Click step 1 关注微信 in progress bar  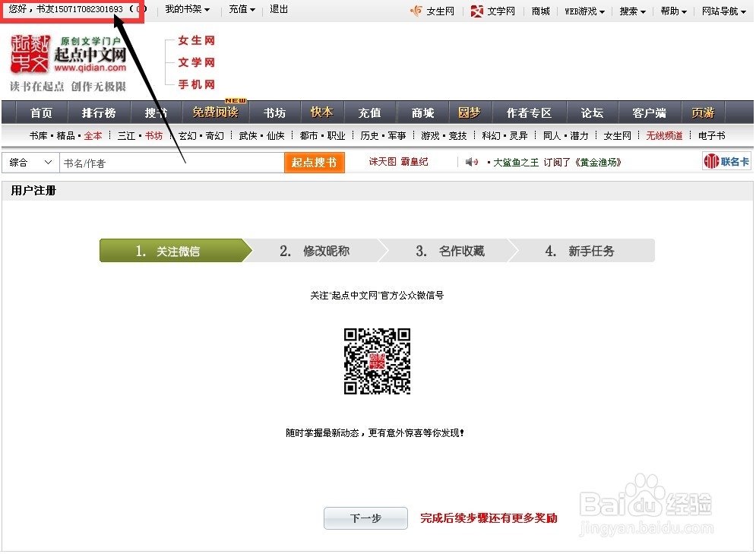176,251
